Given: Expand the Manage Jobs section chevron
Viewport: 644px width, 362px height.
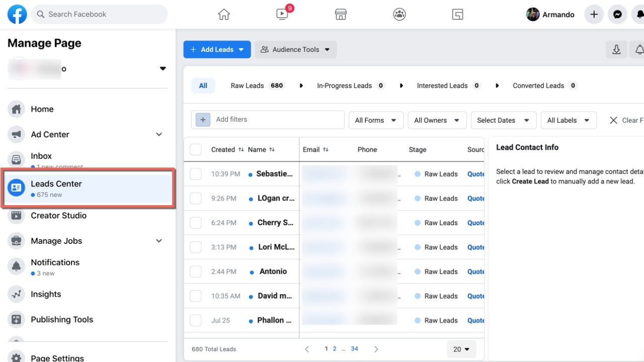Looking at the screenshot, I should 159,241.
